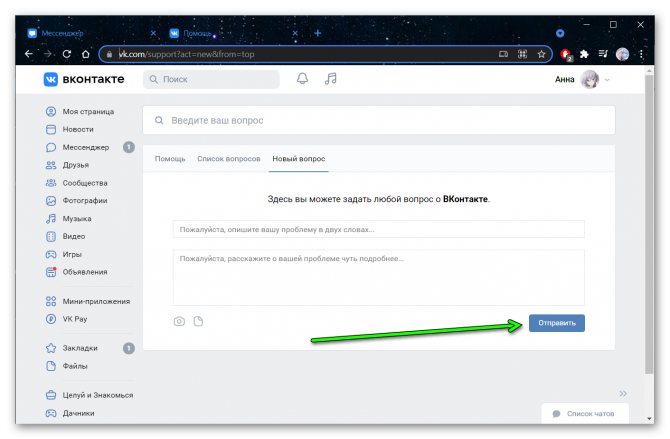Click the Поиск search field
670x439 pixels.
211,79
